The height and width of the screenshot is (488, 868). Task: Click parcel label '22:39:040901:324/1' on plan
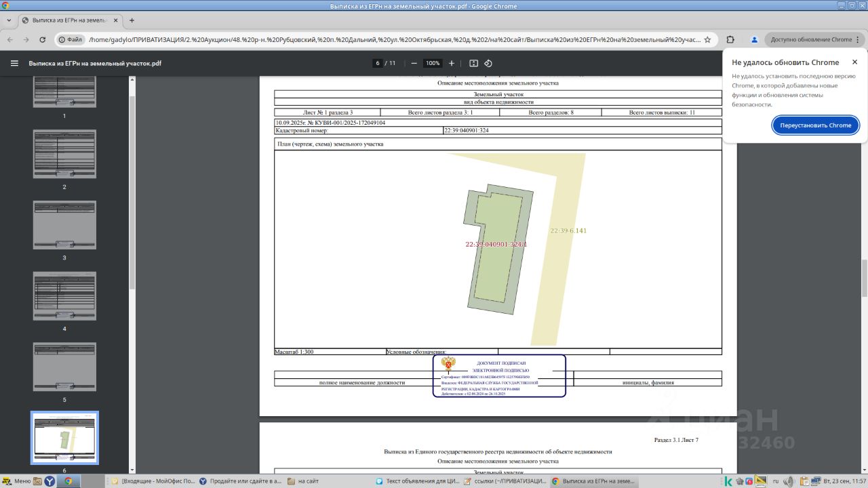click(496, 244)
